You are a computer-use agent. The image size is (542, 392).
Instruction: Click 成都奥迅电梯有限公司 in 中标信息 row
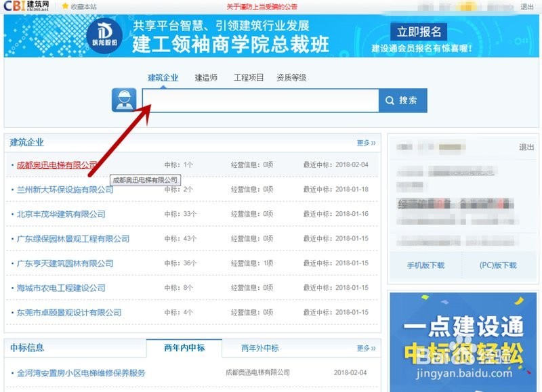(258, 372)
